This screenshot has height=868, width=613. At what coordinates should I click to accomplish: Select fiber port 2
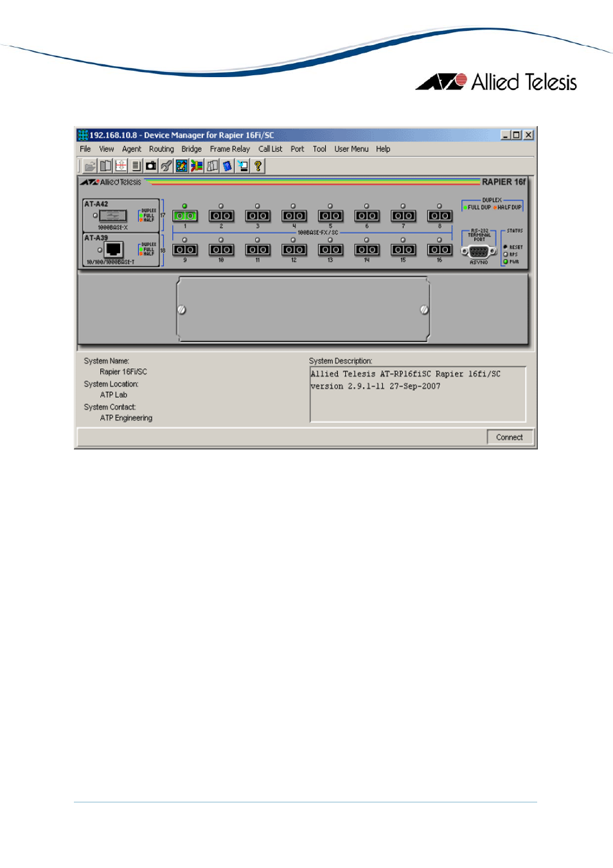(221, 215)
